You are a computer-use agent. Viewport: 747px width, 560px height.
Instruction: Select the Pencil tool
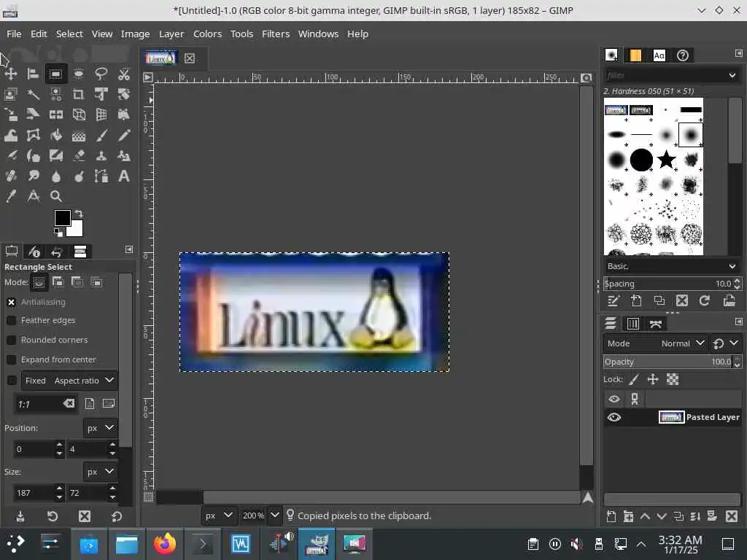tap(124, 135)
